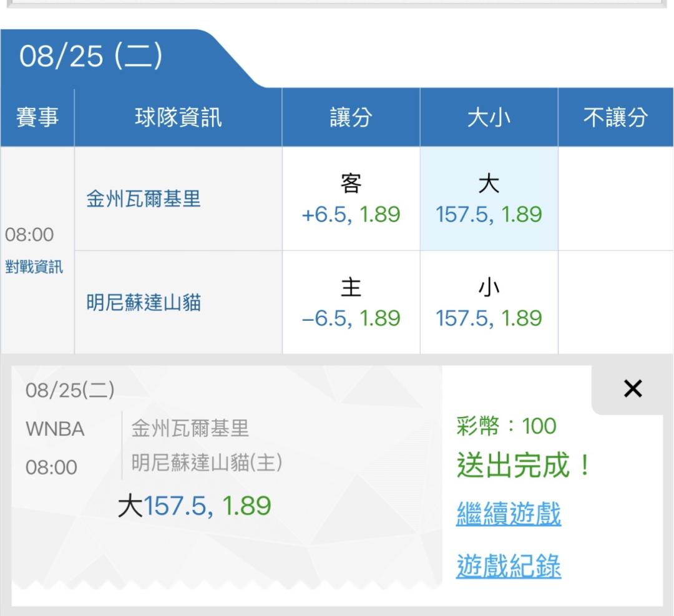Click the 球隊資訊 column header
Viewport: 674px width, 616px height.
[178, 117]
